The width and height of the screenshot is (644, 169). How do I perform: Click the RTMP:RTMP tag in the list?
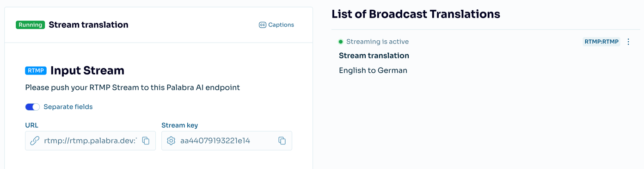tap(601, 42)
